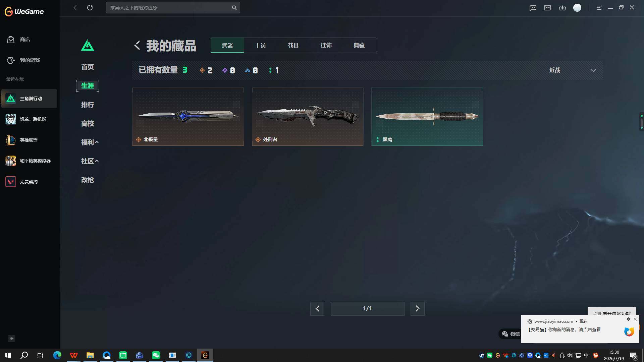Filter by blue rarity count 0
Screen dimensions: 644x362
click(252, 70)
